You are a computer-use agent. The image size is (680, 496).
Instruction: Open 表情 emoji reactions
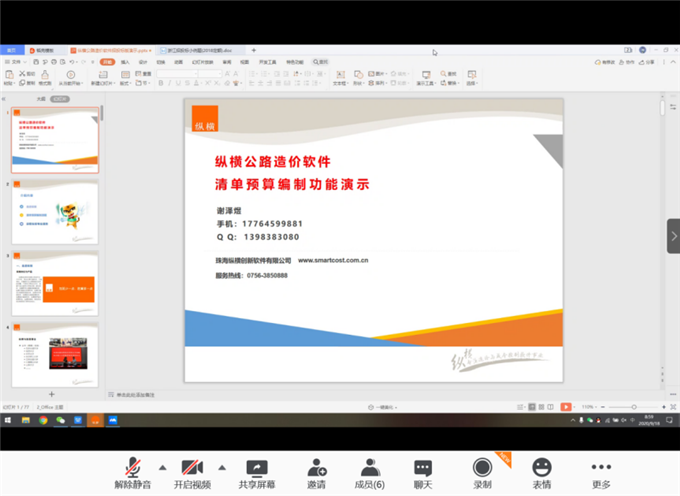(542, 473)
